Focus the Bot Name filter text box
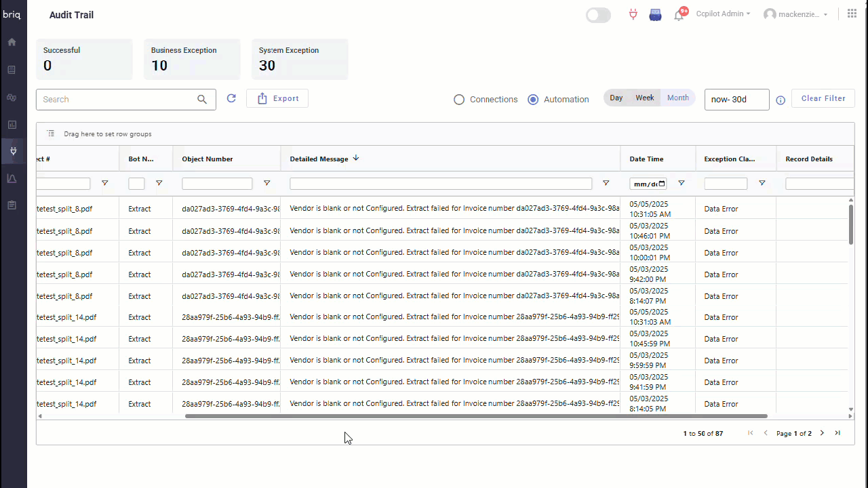Screen dimensions: 868x488 coord(136,184)
